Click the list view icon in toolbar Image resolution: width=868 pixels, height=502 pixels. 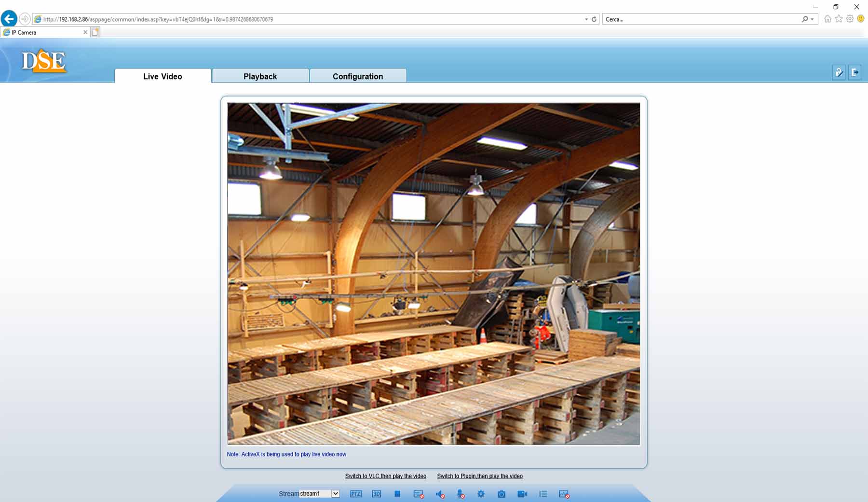coord(543,494)
